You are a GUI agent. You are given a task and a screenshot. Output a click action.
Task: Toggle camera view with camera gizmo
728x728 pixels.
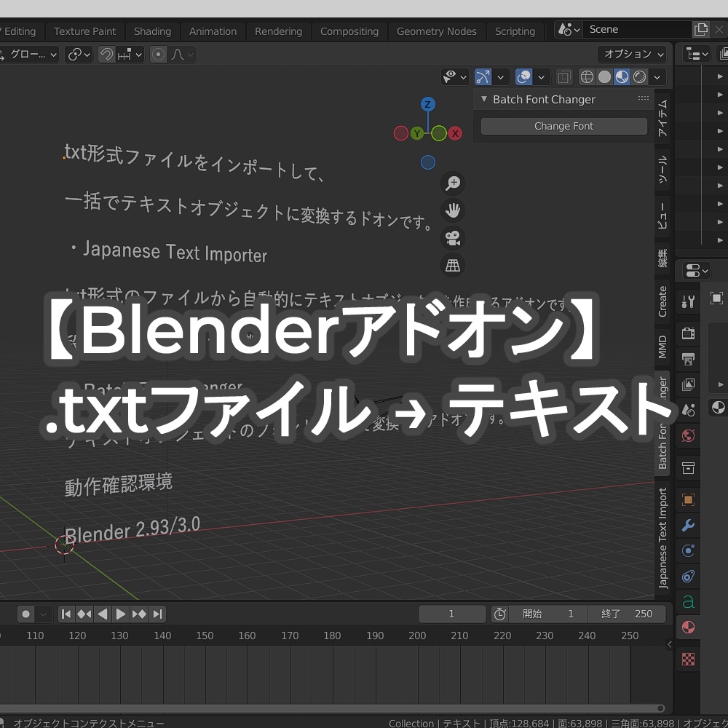pos(453,238)
